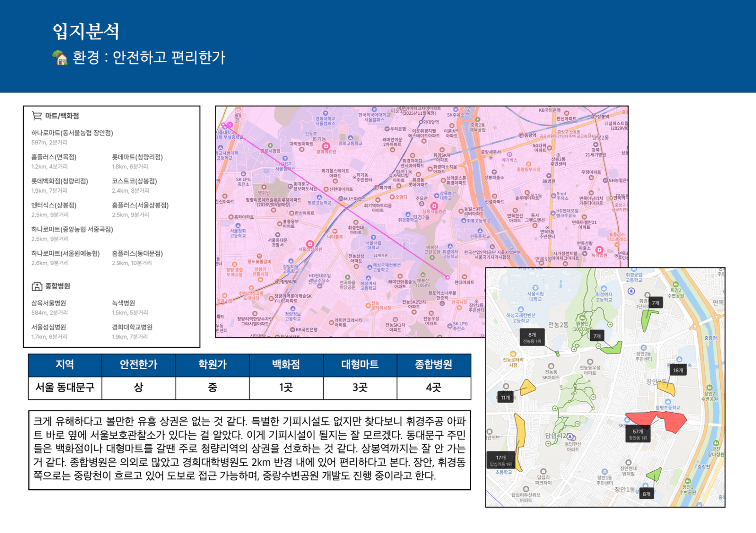The width and height of the screenshot is (756, 533).
Task: Click the 안전한가 table header
Action: (139, 365)
